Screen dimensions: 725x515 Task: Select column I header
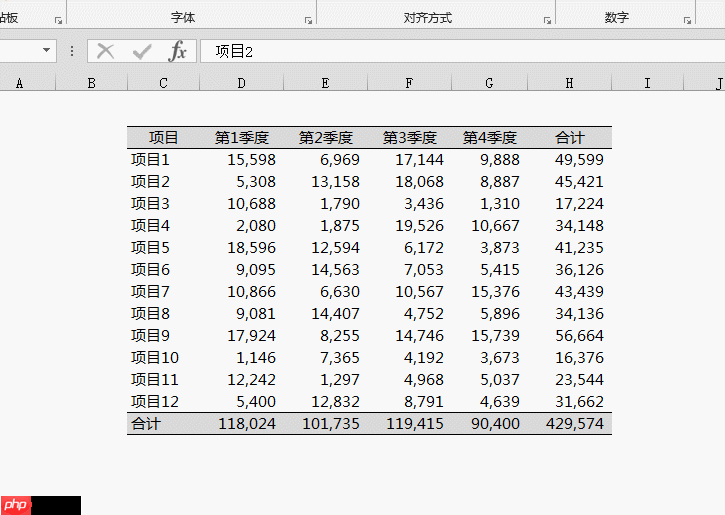click(x=647, y=83)
